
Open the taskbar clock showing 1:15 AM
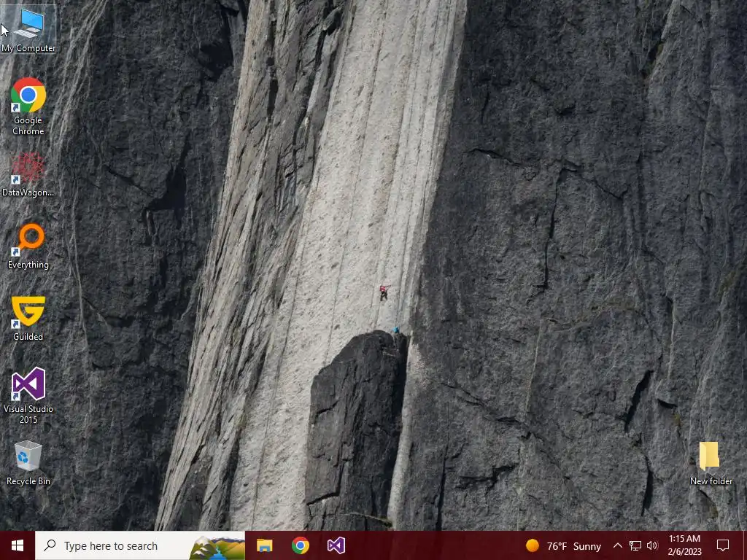(684, 545)
